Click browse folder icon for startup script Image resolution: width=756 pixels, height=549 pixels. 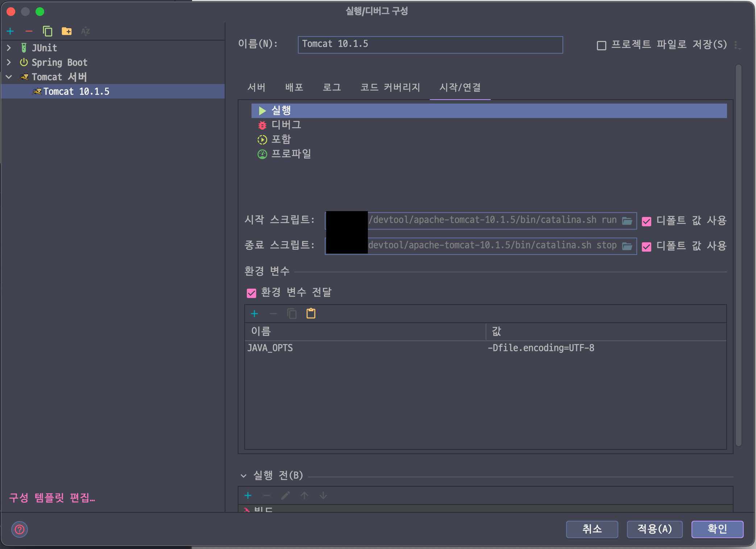pos(627,221)
